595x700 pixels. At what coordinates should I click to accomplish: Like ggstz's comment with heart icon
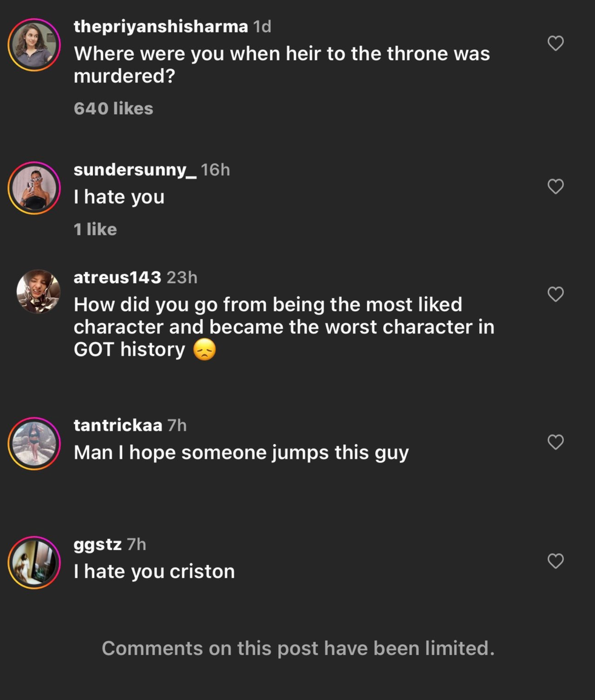(x=556, y=561)
